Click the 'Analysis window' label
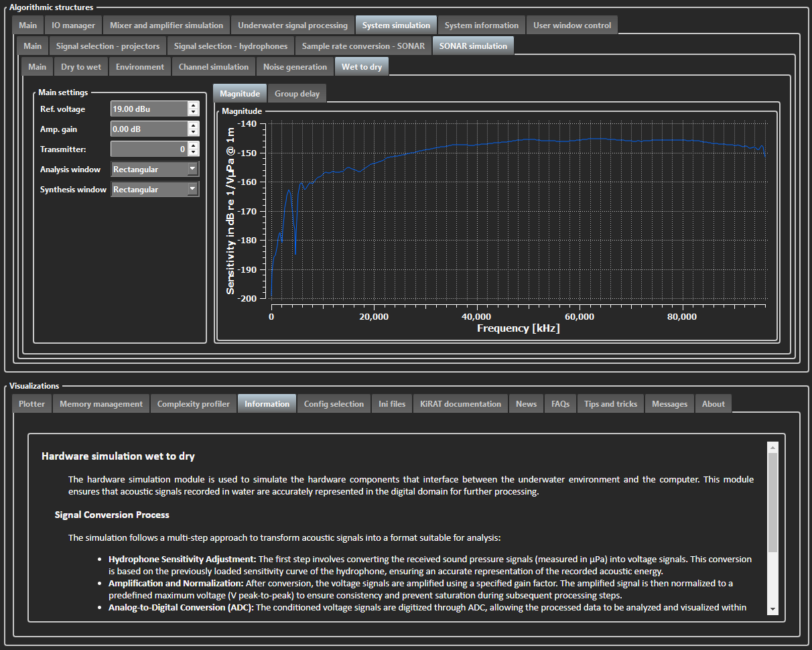The width and height of the screenshot is (812, 650). click(x=70, y=170)
